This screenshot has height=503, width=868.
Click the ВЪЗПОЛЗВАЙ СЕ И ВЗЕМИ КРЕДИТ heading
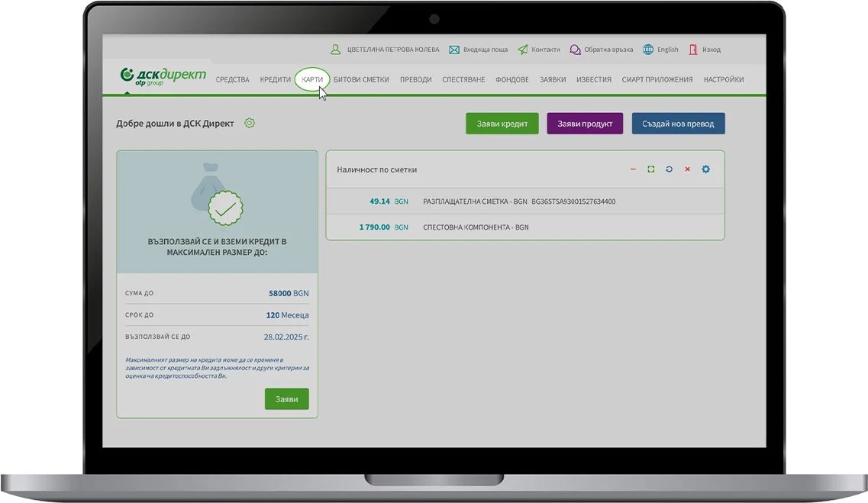[x=217, y=247]
